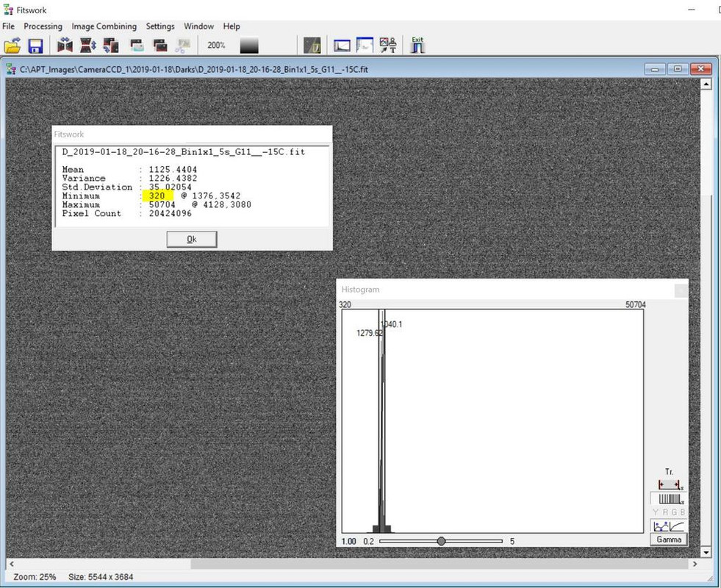Flip the image horizontally with the mirror icon
The width and height of the screenshot is (721, 588).
click(x=65, y=46)
